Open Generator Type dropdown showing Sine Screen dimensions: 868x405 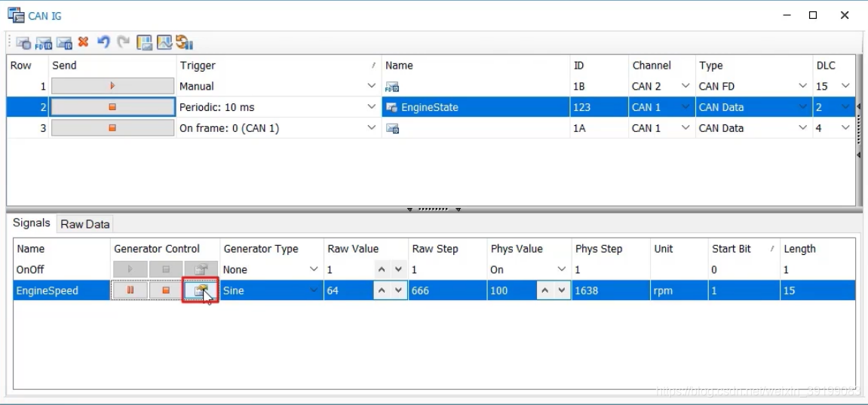pyautogui.click(x=314, y=290)
